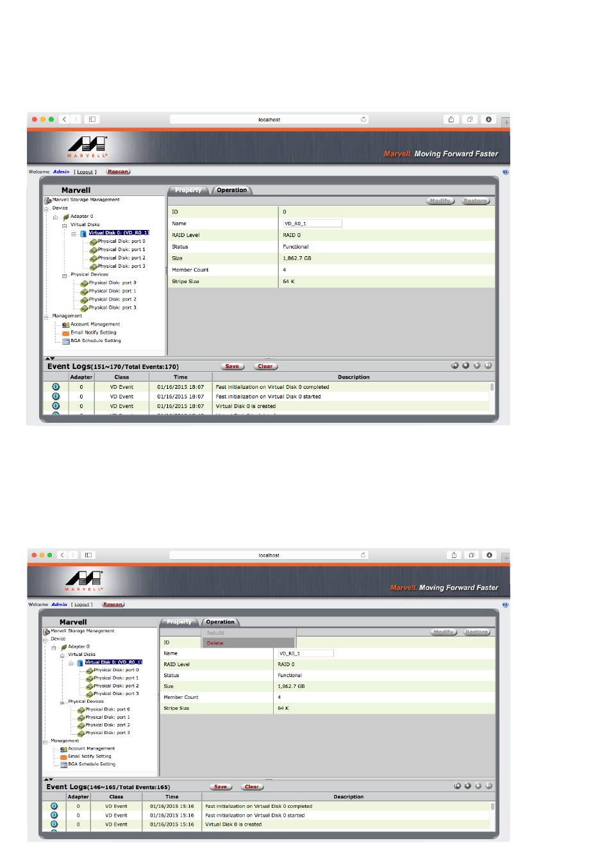The image size is (609, 868).
Task: Collapse the Virtual Disks node in the top window
Action: pos(65,225)
